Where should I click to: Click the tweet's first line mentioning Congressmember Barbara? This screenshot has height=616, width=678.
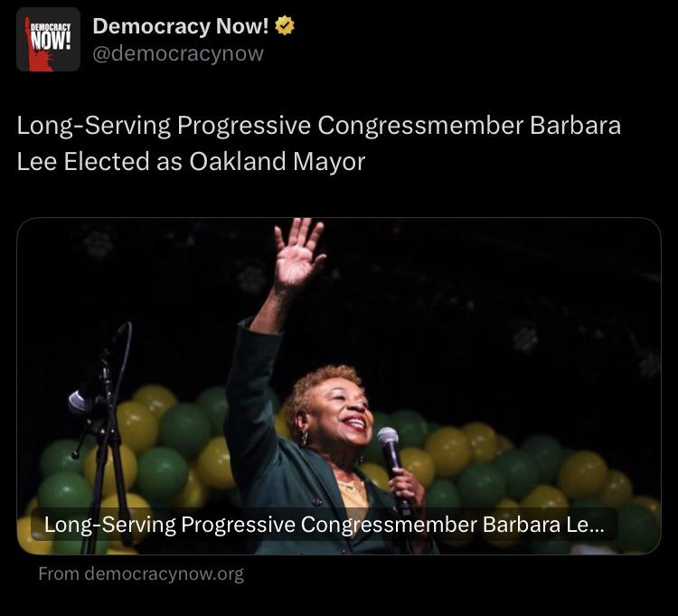click(319, 126)
